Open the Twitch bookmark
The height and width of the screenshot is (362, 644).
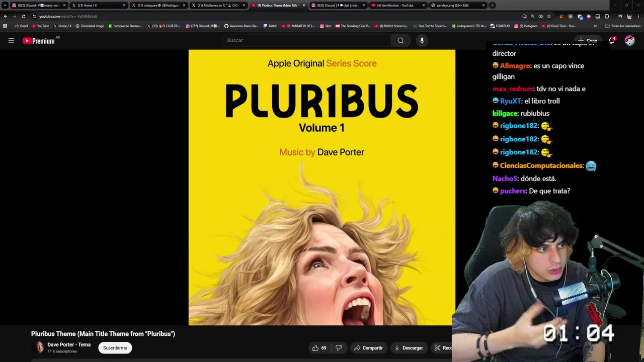point(270,26)
